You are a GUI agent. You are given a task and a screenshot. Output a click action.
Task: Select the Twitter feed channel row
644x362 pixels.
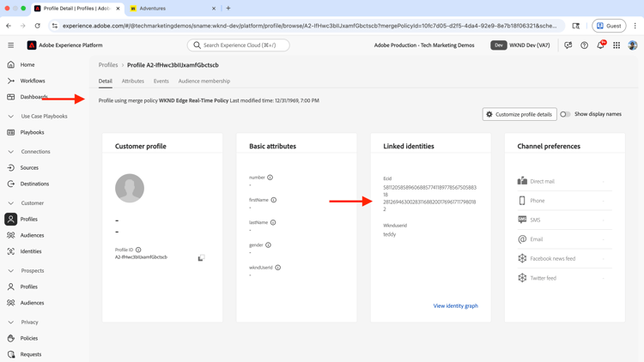click(x=565, y=278)
